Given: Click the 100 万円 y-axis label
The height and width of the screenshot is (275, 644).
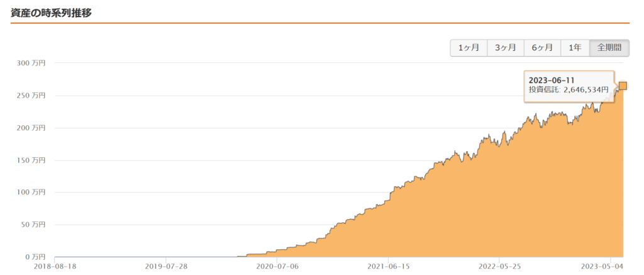Looking at the screenshot, I should pyautogui.click(x=33, y=193).
